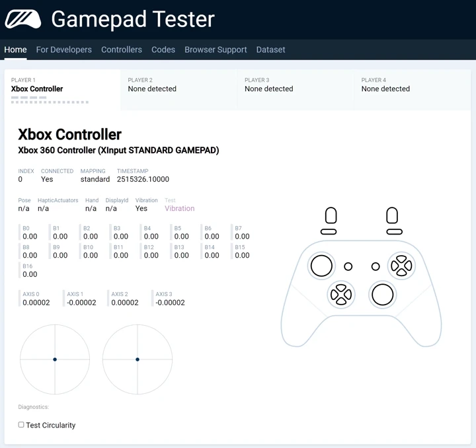Image resolution: width=476 pixels, height=448 pixels.
Task: Go to the Controllers page
Action: click(122, 50)
